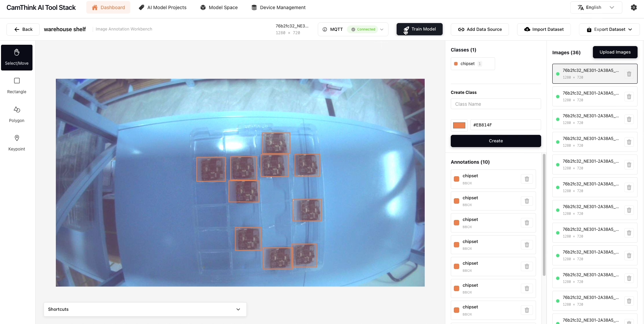The height and width of the screenshot is (324, 644).
Task: Click the Upload Images button
Action: tap(615, 52)
